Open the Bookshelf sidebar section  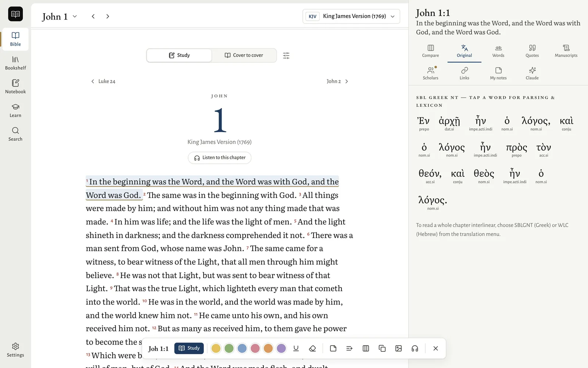tap(15, 63)
